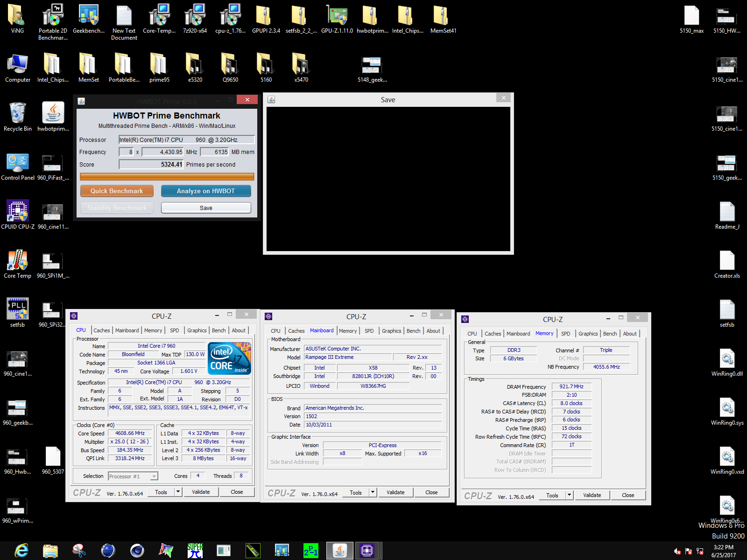Launch Core Temp desktop shortcut
This screenshot has height=560, width=747.
17,264
